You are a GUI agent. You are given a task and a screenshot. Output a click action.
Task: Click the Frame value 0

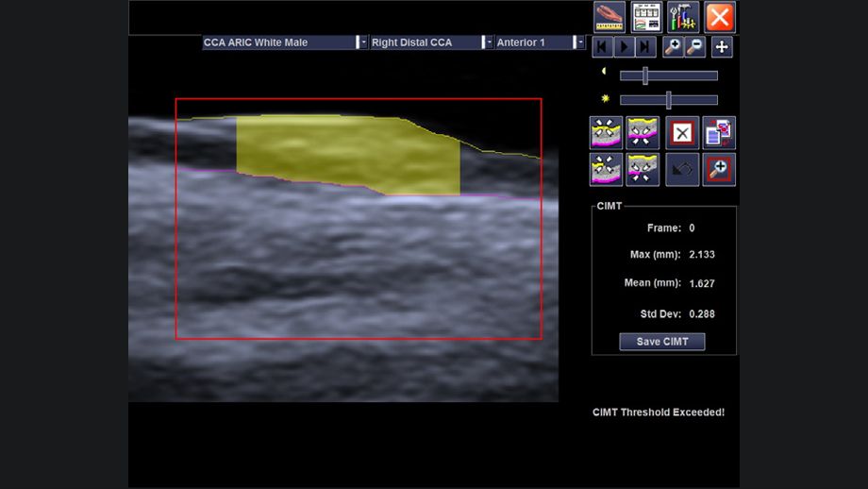pos(692,228)
